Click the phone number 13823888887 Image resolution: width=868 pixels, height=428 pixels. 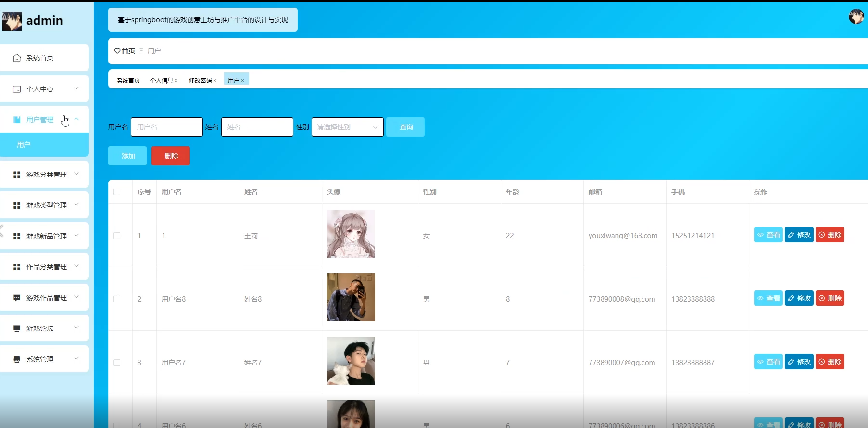[693, 363]
